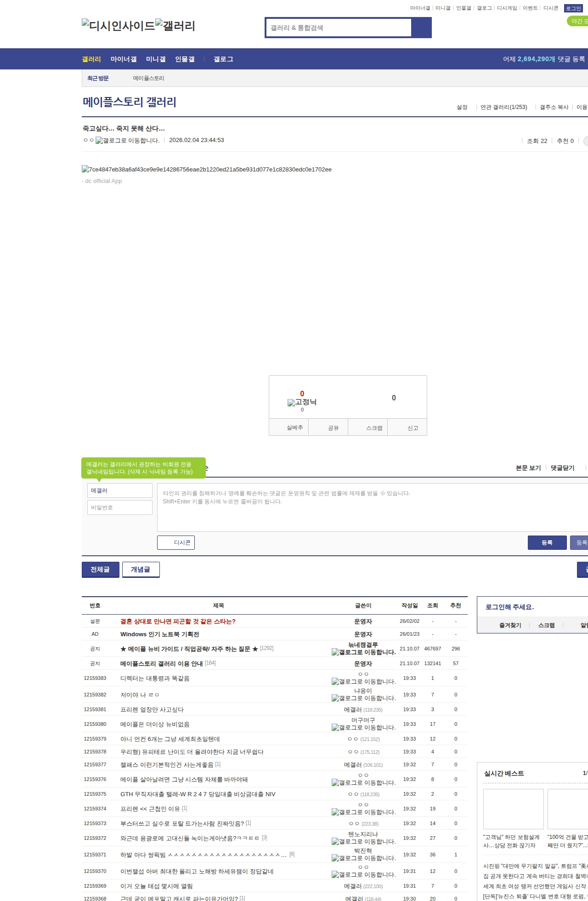
Task: Open 디시콘 in the top utility links
Action: click(x=551, y=8)
